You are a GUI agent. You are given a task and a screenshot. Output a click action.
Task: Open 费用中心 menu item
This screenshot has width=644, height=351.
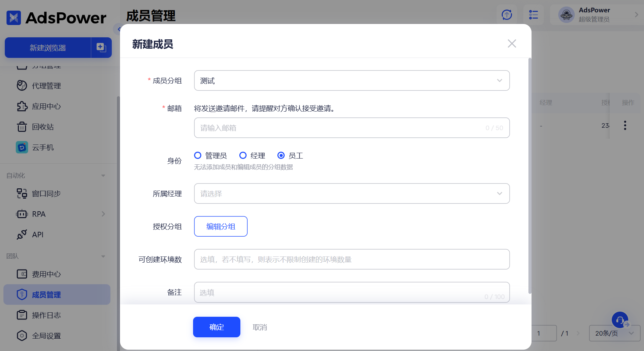point(46,274)
